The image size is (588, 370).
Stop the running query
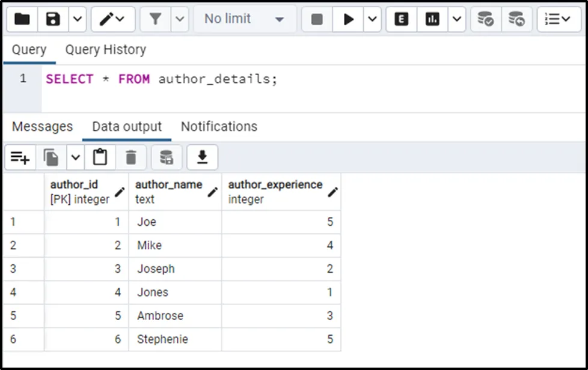click(317, 19)
